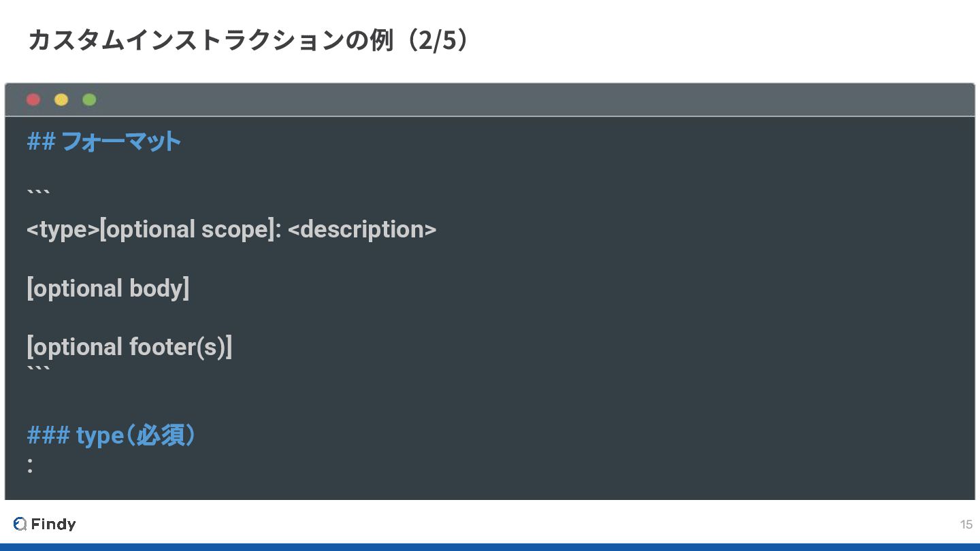Click the '<description>' placeholder text
This screenshot has width=980, height=551.
(x=362, y=229)
